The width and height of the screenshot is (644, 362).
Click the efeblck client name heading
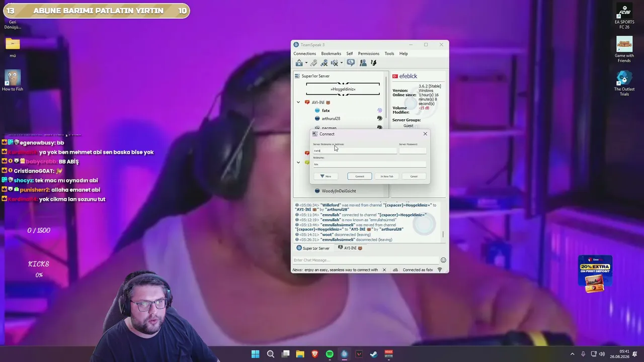coord(408,76)
